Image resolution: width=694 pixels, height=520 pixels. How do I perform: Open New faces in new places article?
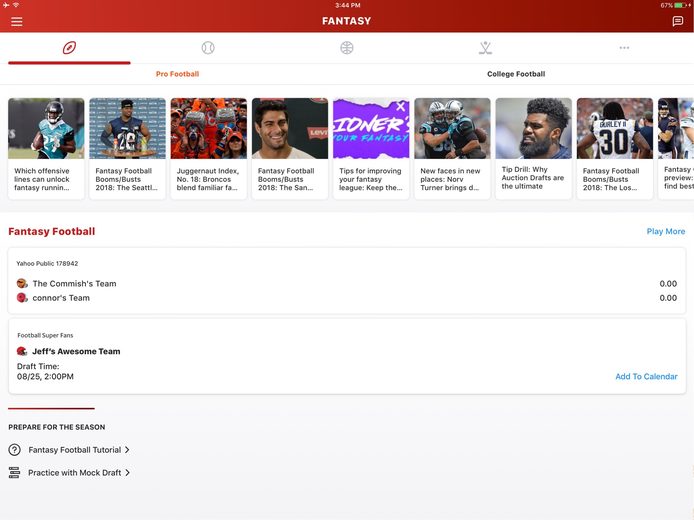coord(452,148)
